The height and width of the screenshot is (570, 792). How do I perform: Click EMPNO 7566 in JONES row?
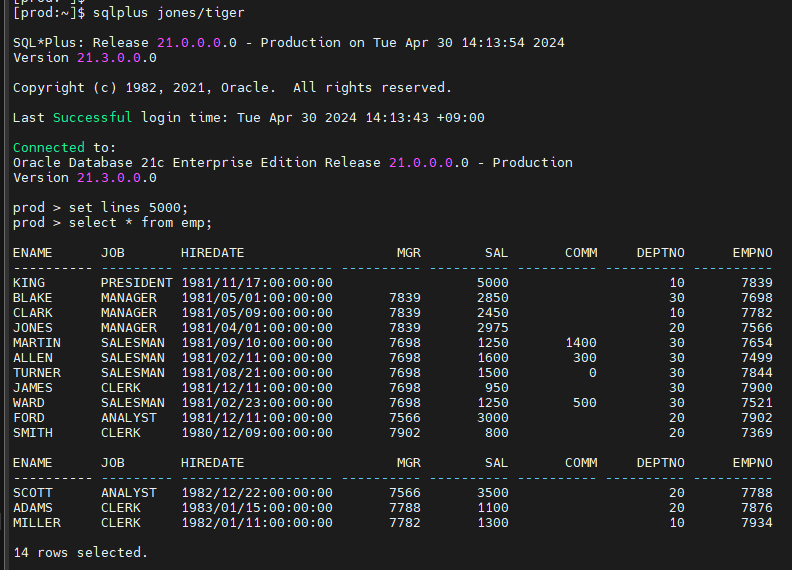click(757, 328)
